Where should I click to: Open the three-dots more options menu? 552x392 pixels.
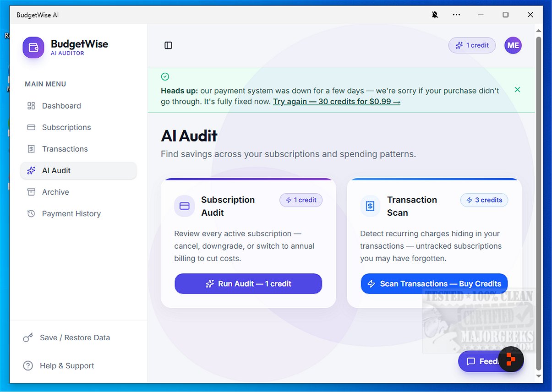click(x=456, y=15)
